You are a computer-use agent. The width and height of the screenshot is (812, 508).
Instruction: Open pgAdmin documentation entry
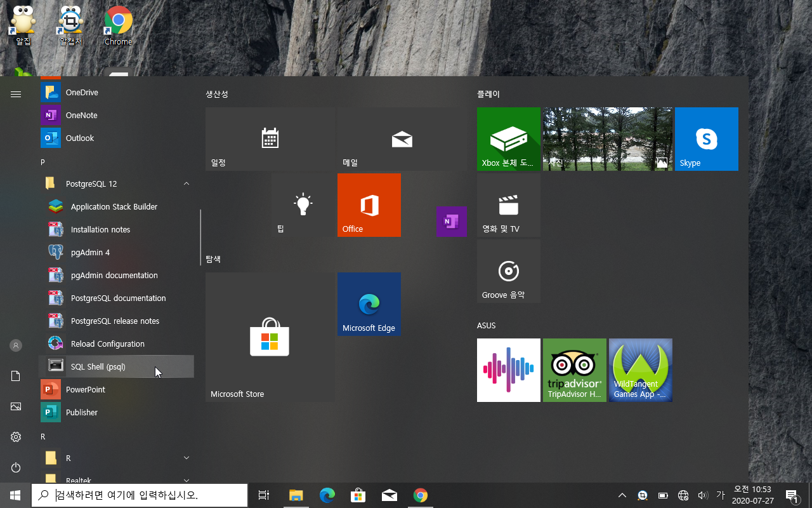[x=116, y=275]
